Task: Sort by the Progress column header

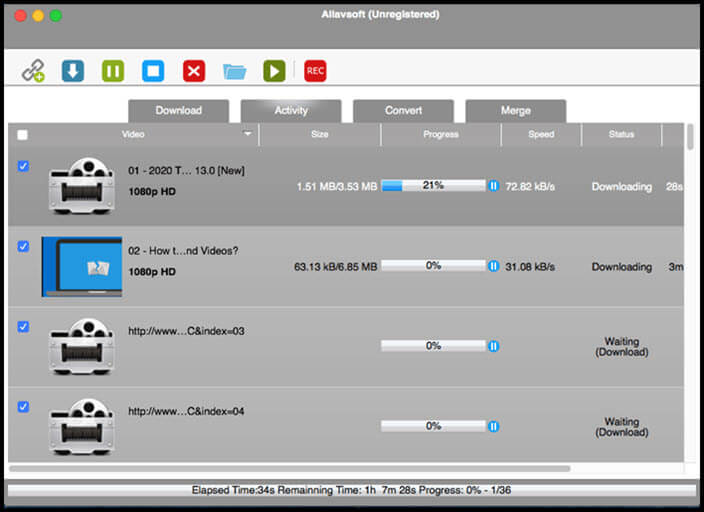Action: [x=441, y=134]
